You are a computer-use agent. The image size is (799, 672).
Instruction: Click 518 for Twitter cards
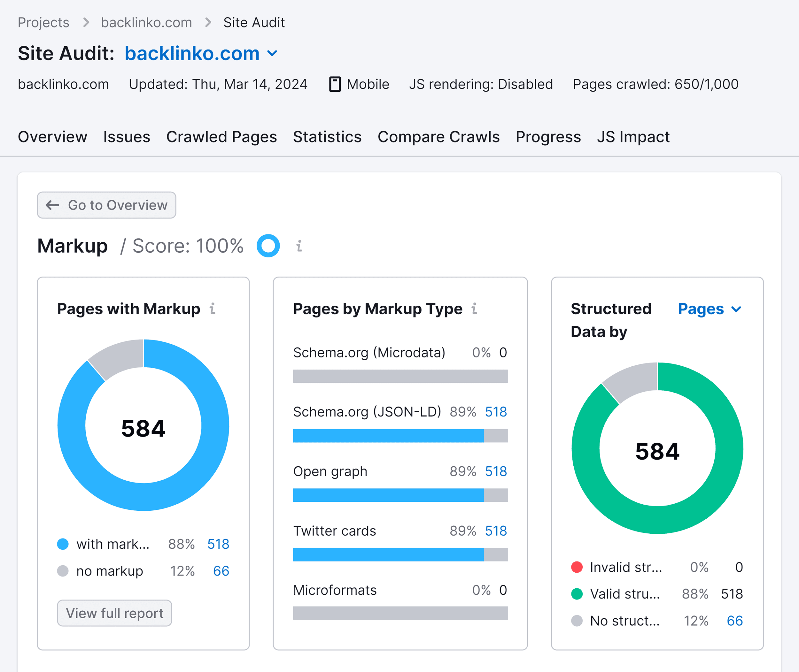[496, 531]
